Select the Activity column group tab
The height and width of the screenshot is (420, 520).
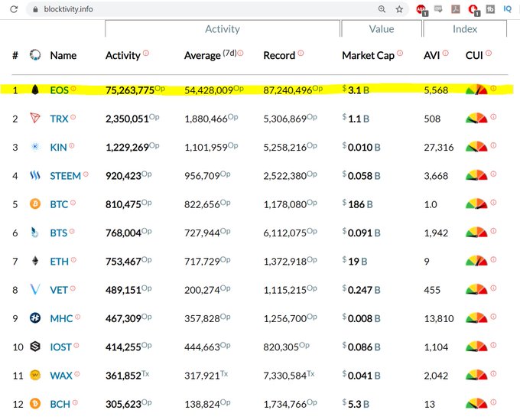pyautogui.click(x=223, y=29)
